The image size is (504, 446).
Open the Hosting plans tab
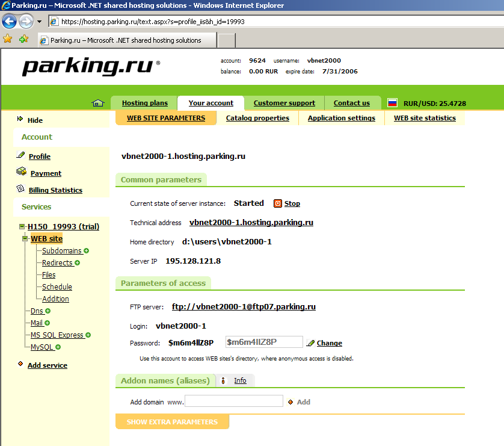coord(144,103)
